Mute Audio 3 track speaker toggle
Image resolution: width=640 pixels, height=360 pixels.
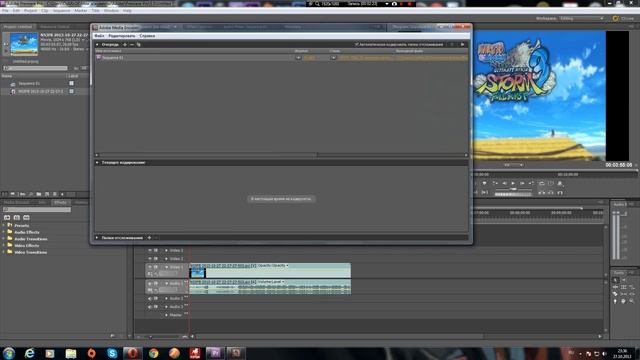pyautogui.click(x=150, y=307)
